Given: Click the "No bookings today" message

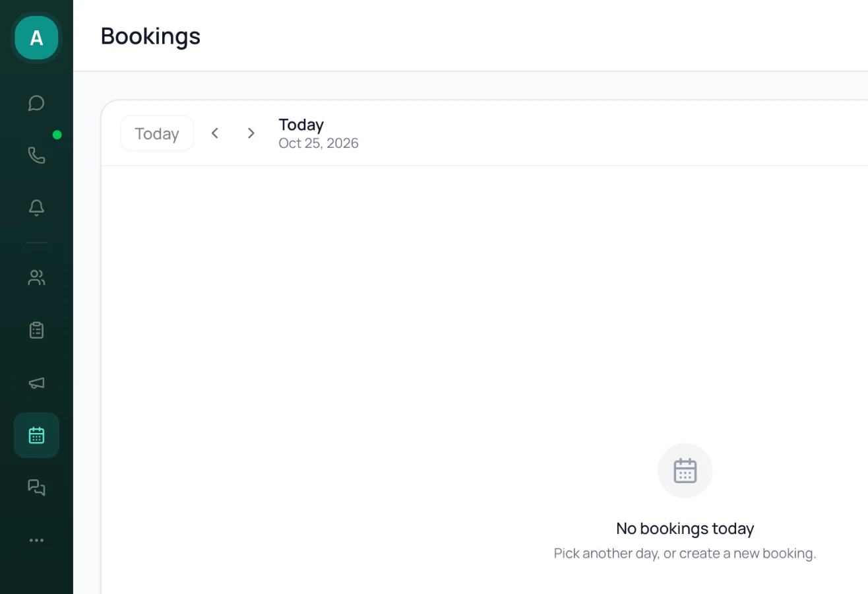Looking at the screenshot, I should click(685, 529).
